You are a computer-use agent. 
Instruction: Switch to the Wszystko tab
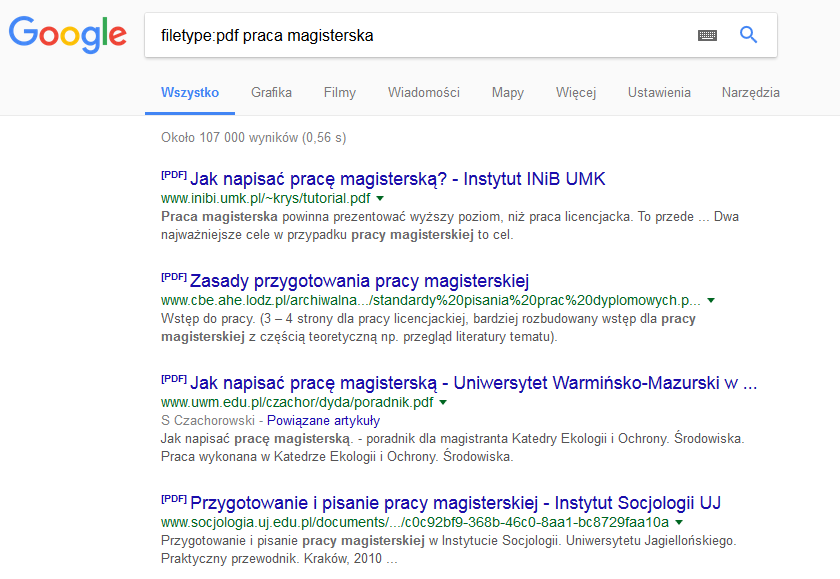pyautogui.click(x=190, y=93)
